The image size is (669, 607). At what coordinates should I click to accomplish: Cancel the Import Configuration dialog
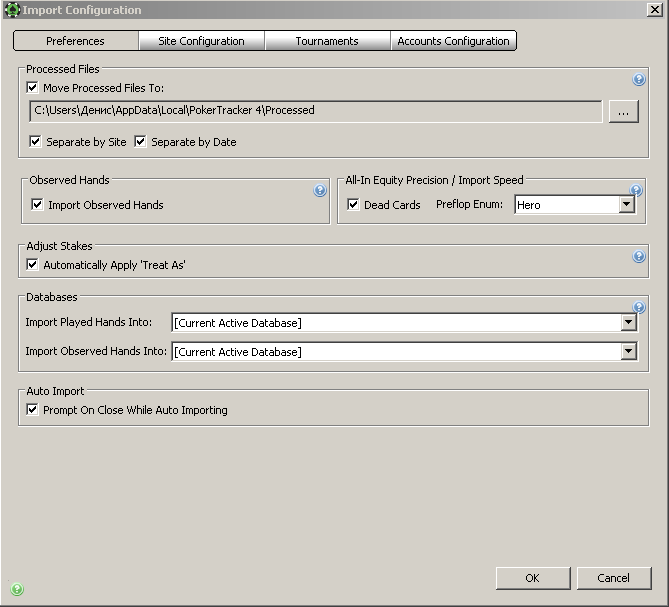(614, 578)
